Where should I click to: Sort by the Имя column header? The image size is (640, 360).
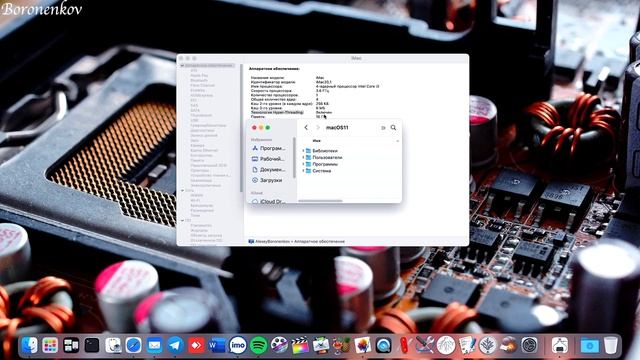click(317, 141)
